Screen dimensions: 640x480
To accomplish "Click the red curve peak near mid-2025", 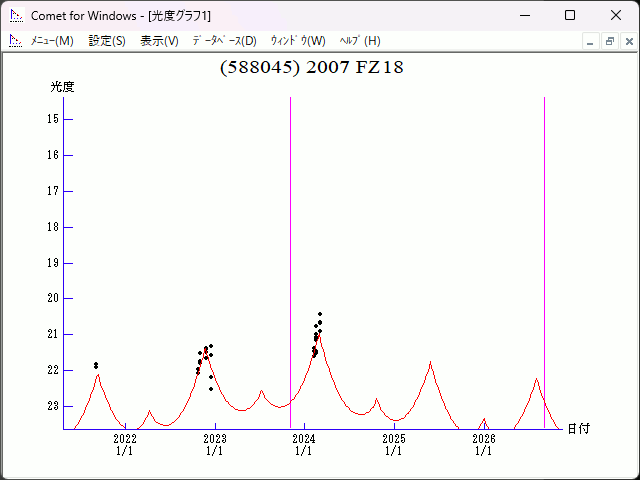I will tap(431, 363).
